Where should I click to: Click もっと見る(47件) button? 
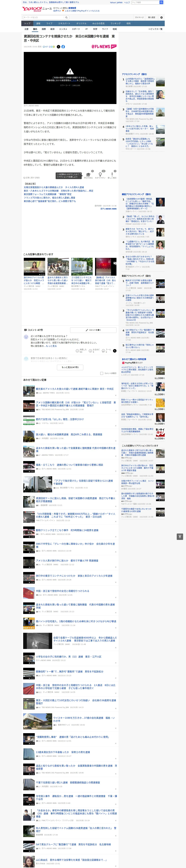(70, 367)
